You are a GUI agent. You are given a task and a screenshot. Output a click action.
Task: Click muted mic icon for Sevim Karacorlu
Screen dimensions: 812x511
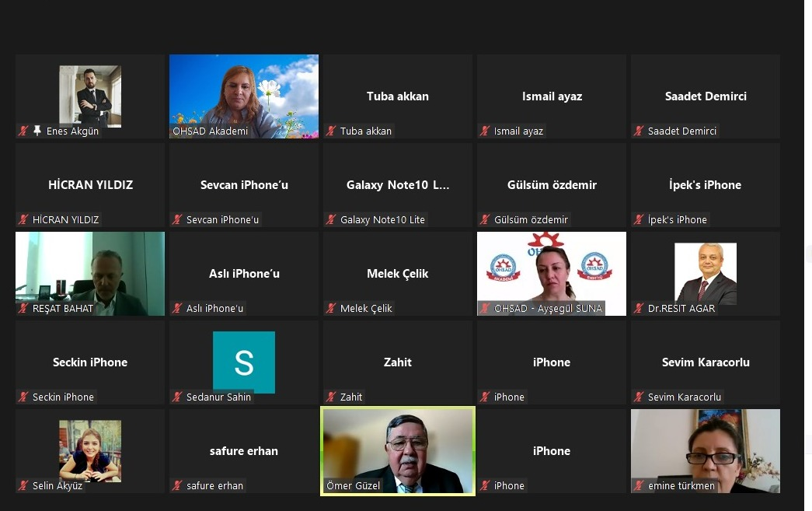point(639,397)
